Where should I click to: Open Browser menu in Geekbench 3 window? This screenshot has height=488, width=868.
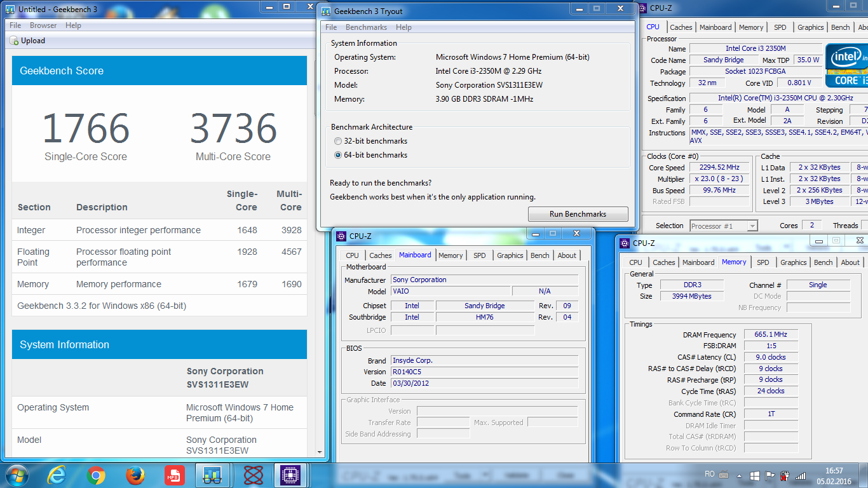43,25
